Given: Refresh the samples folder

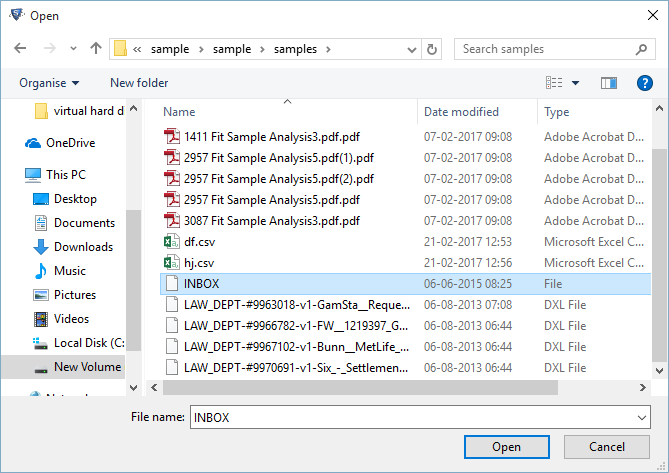Looking at the screenshot, I should point(432,49).
